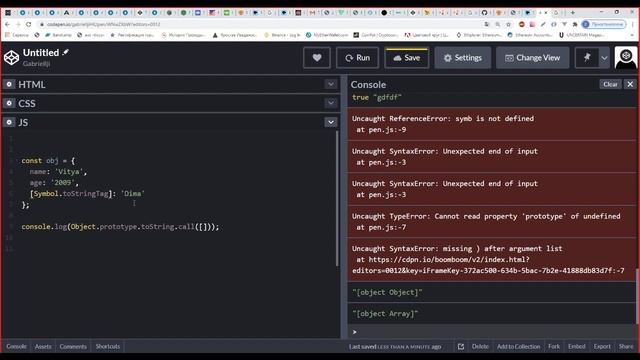Open Chrome profile button
Screen dimensions: 640x360
[x=604, y=24]
